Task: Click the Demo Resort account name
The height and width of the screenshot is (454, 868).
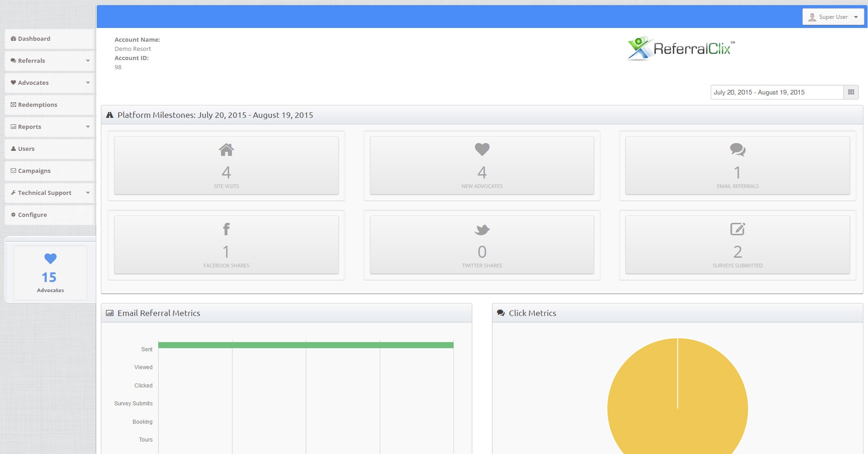Action: (x=133, y=49)
